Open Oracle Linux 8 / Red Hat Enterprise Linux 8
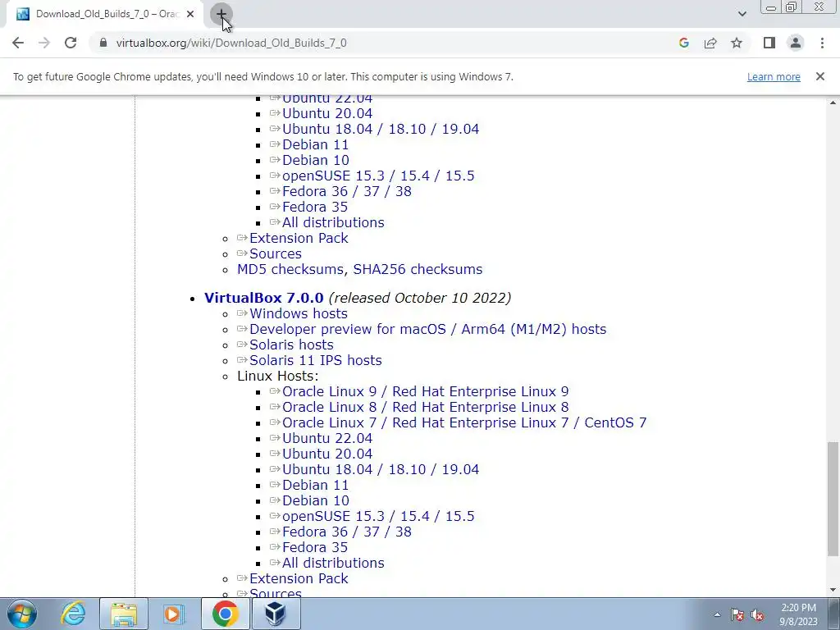Screen dimensions: 840x630 pos(426,407)
